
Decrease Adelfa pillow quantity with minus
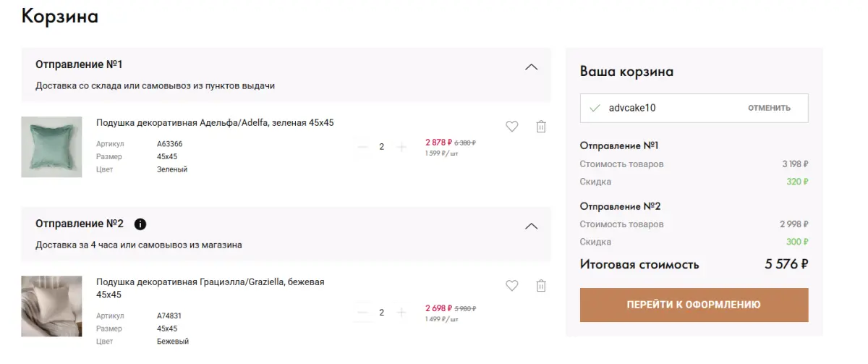362,147
